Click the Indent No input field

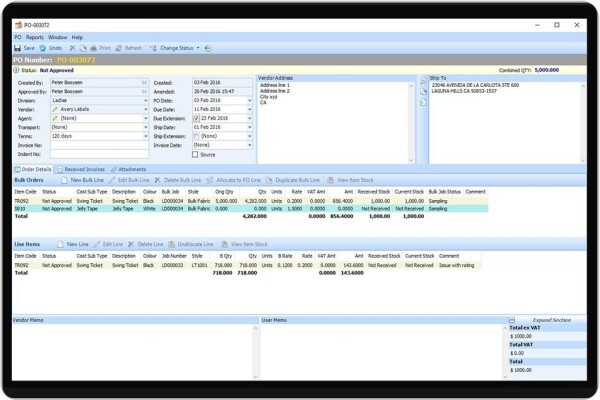click(x=99, y=154)
